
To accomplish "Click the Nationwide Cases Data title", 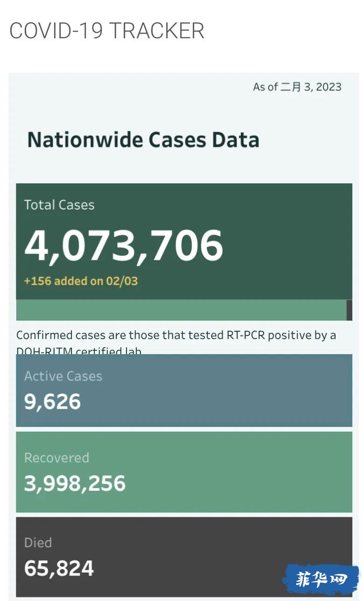I will click(x=143, y=140).
